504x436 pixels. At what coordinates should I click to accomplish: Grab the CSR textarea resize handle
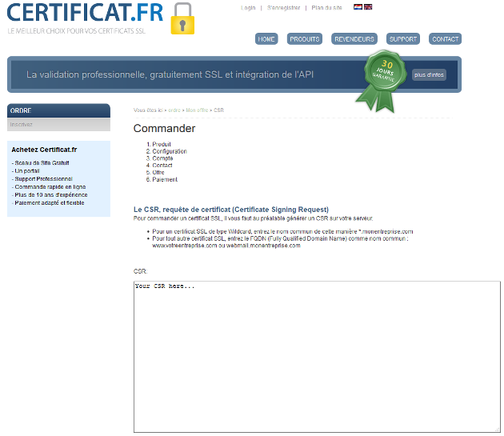click(498, 430)
